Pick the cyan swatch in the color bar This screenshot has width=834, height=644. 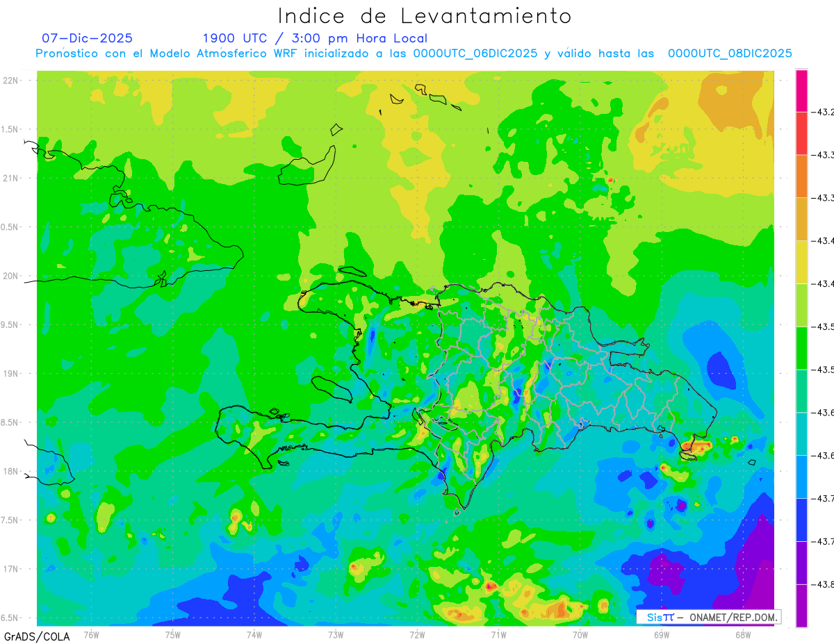(x=801, y=434)
